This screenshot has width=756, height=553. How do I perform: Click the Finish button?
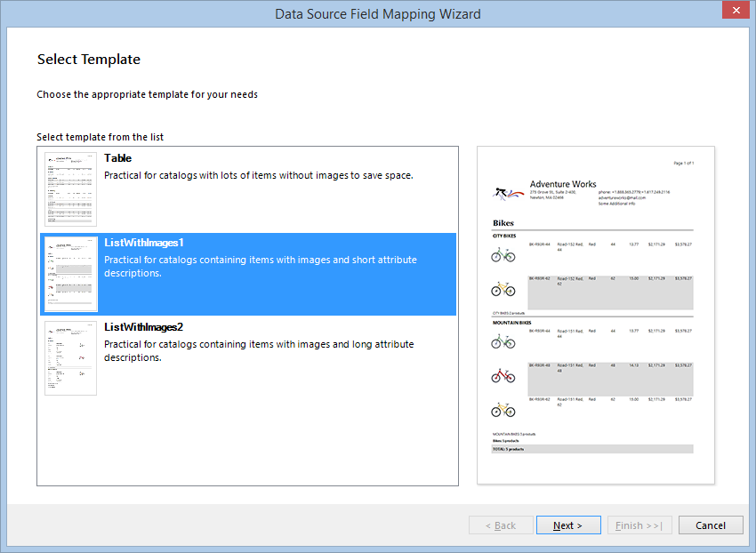tap(639, 525)
